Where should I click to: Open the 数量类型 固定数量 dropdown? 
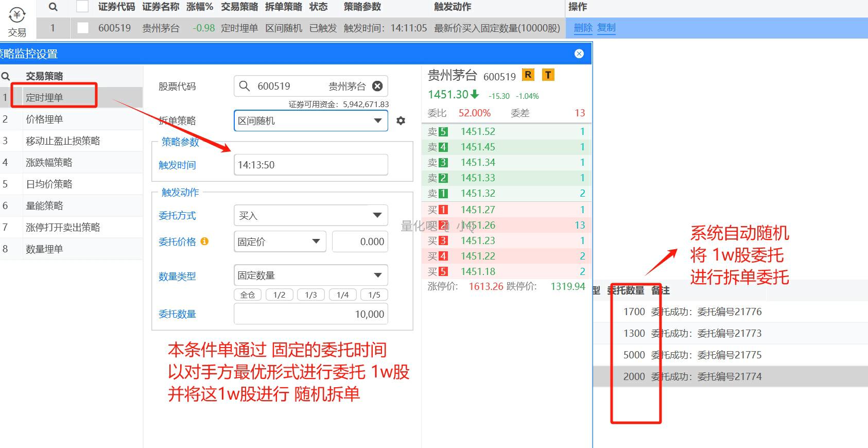pos(310,275)
